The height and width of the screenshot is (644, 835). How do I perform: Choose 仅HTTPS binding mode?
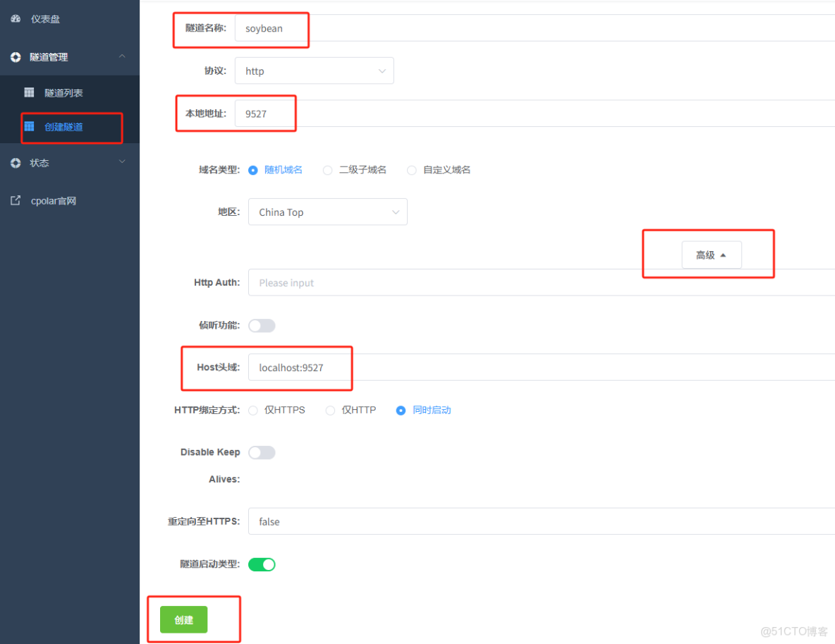tap(253, 410)
